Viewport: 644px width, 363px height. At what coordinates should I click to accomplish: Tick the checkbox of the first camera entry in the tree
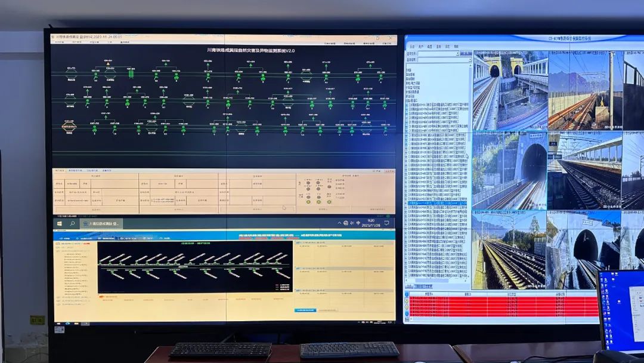(x=407, y=105)
